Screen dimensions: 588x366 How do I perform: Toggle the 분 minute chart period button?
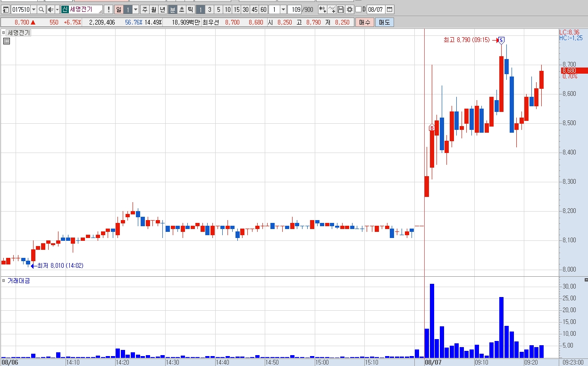coord(172,9)
